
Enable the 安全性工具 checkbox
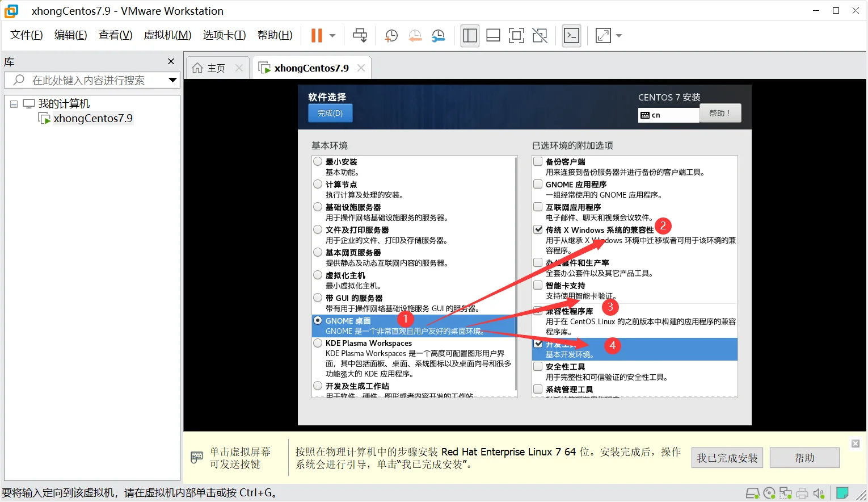pyautogui.click(x=538, y=367)
